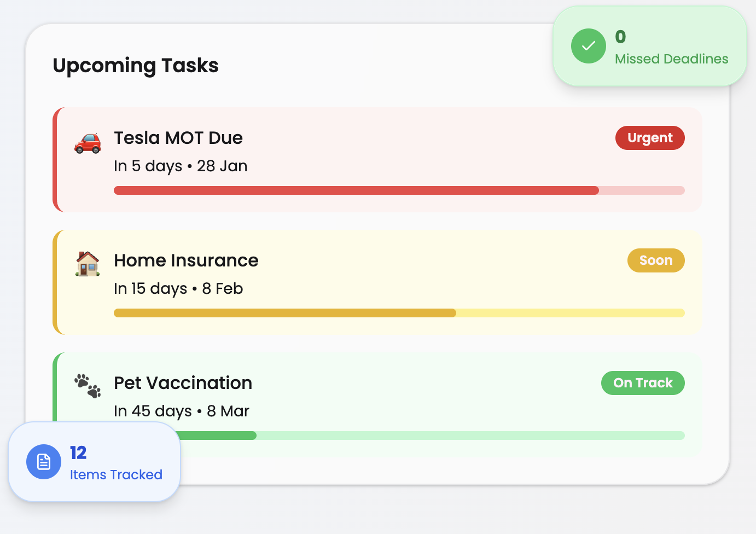
Task: Click the house icon for Home Insurance
Action: [x=88, y=264]
